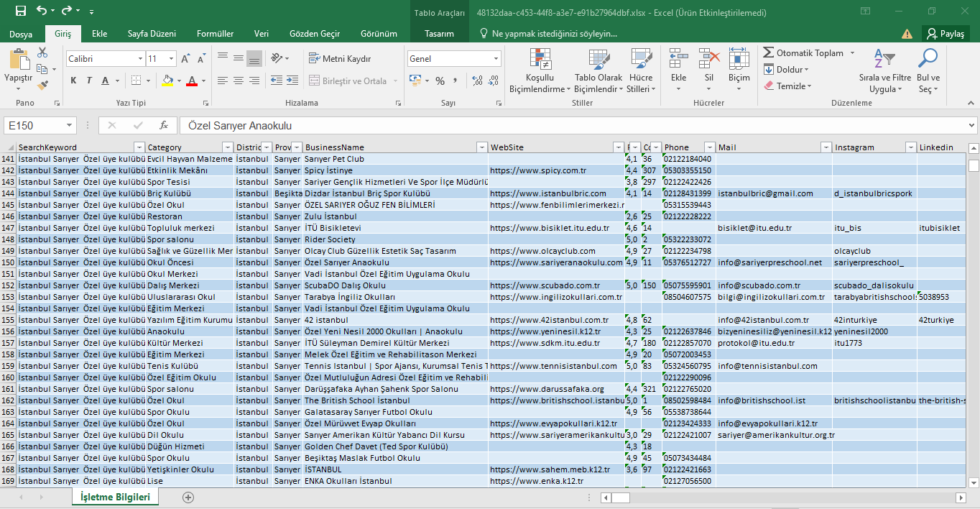This screenshot has width=980, height=509.
Task: Open the BusinessName column filter dropdown
Action: click(482, 147)
